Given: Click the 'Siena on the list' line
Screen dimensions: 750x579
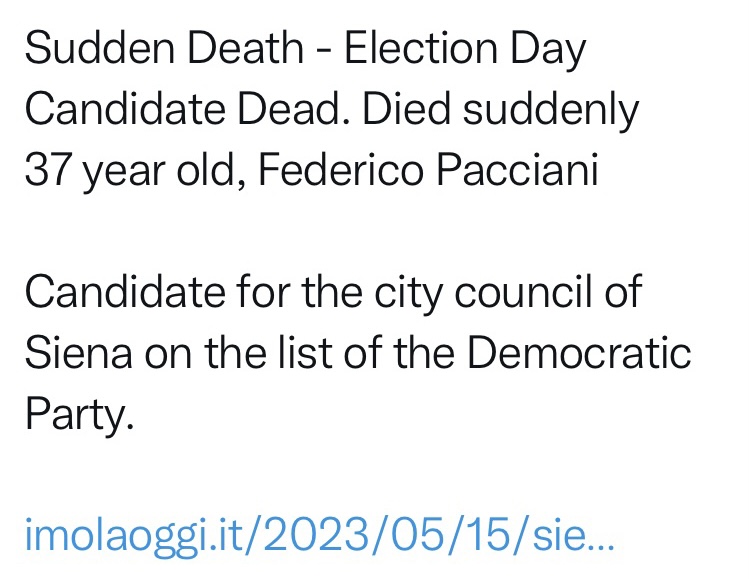Looking at the screenshot, I should [x=358, y=353].
